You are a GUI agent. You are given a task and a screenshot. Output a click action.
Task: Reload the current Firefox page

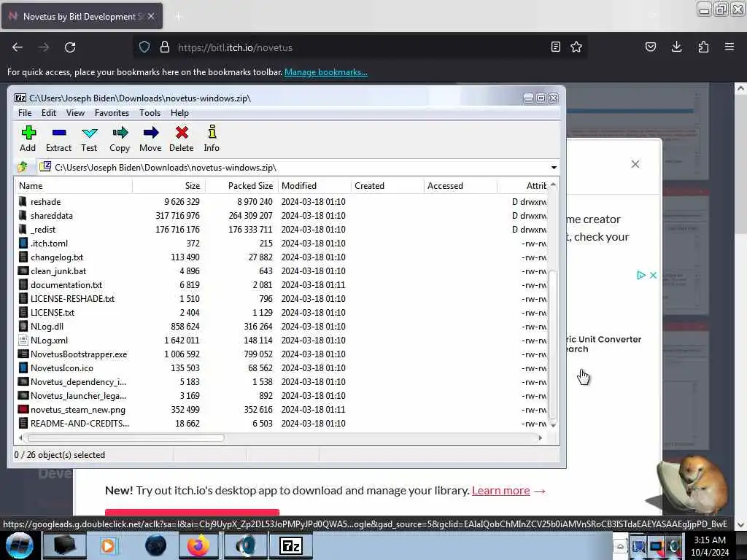point(70,47)
